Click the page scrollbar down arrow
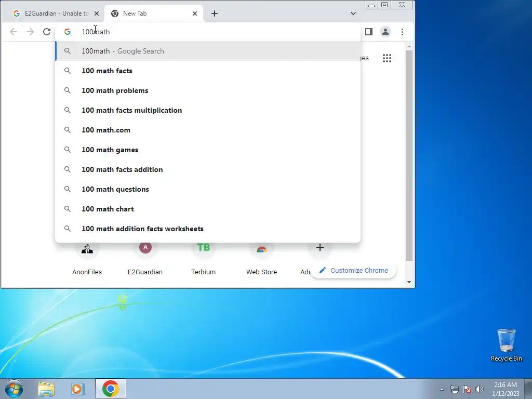The width and height of the screenshot is (532, 399). pyautogui.click(x=409, y=282)
